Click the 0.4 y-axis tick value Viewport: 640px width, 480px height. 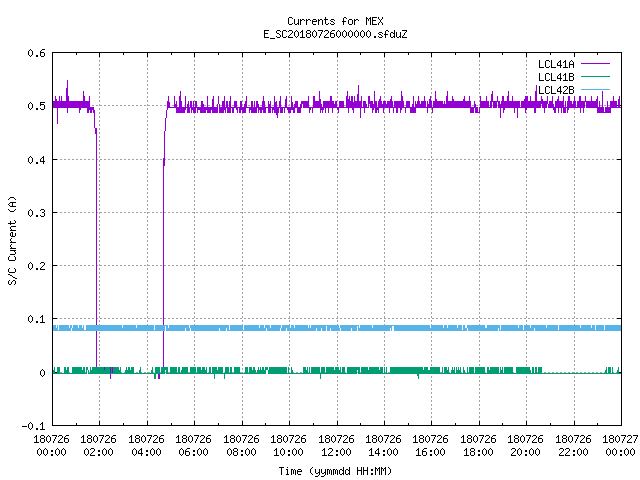36,160
